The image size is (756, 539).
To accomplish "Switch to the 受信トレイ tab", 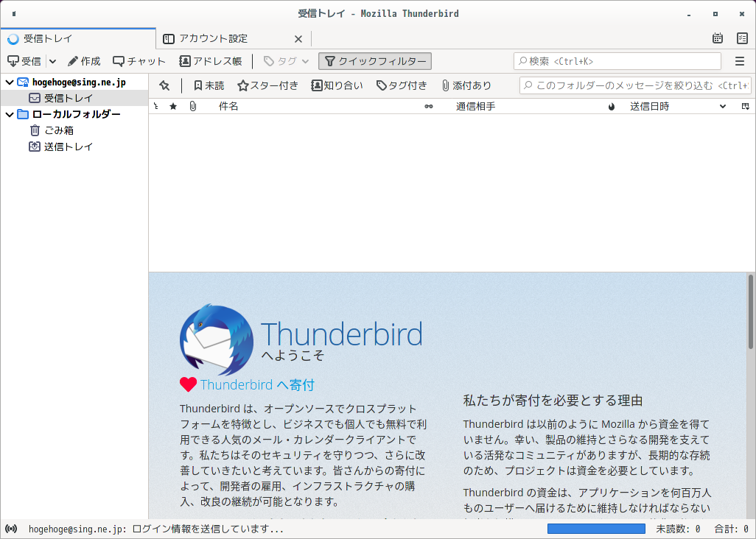I will [78, 38].
